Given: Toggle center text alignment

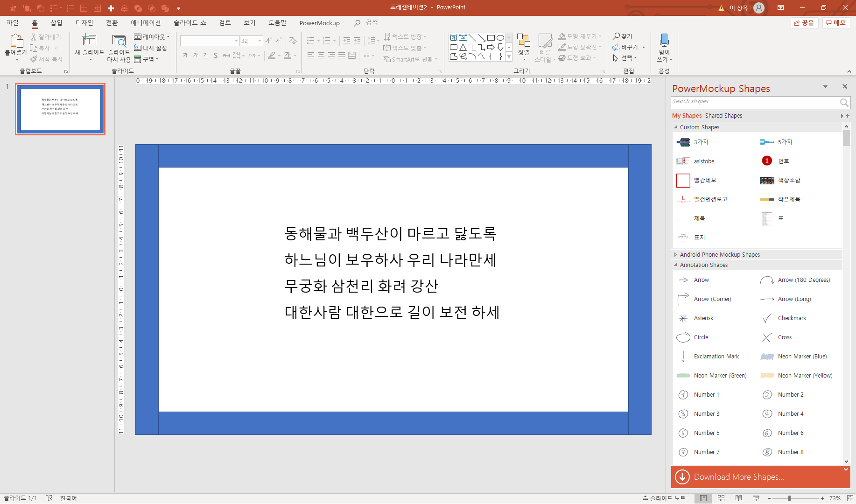Looking at the screenshot, I should click(321, 56).
